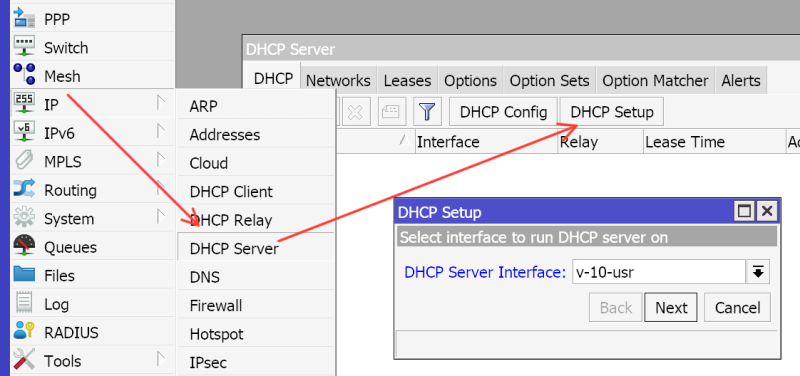The width and height of the screenshot is (800, 376).
Task: Click the Next button in DHCP Setup
Action: (x=671, y=308)
